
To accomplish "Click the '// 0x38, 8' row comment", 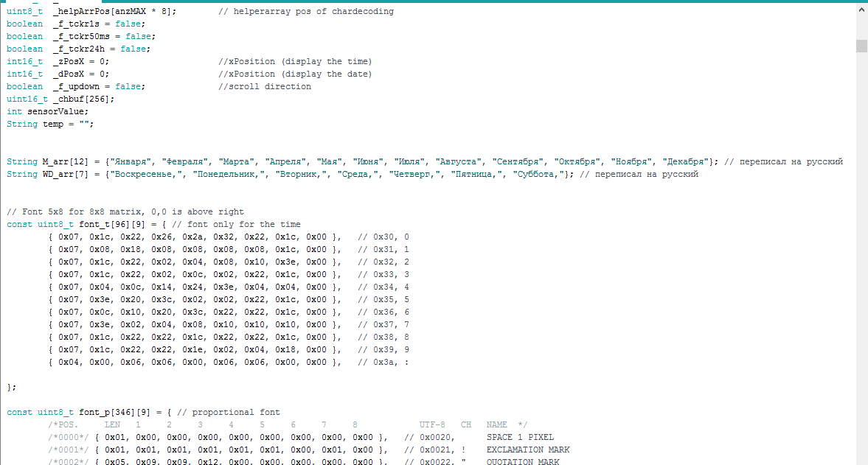I will coord(383,338).
